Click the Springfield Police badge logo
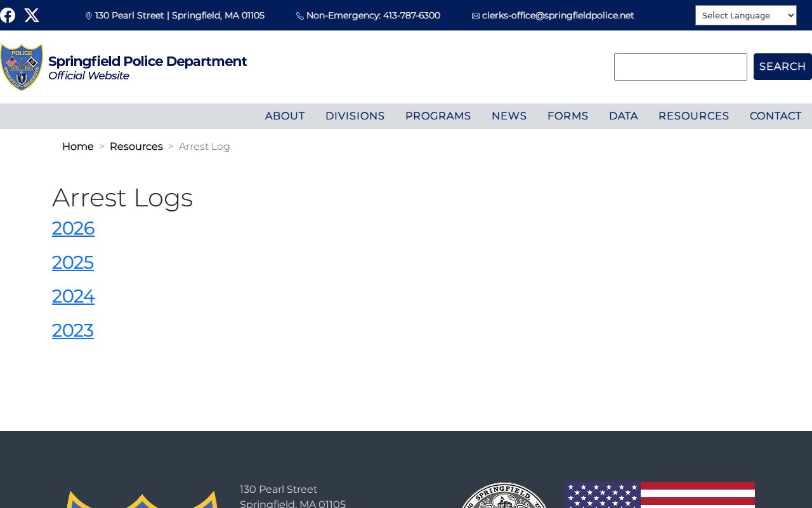 tap(22, 67)
